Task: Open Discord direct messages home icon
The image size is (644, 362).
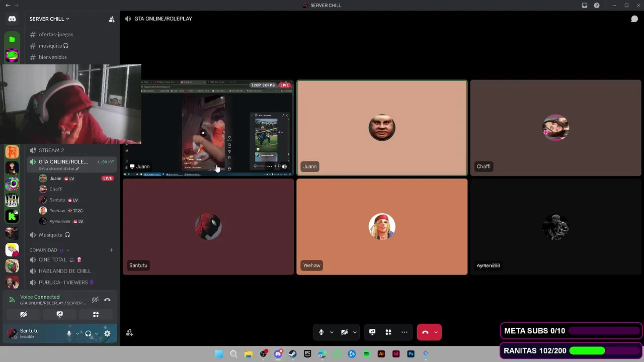Action: click(12, 19)
